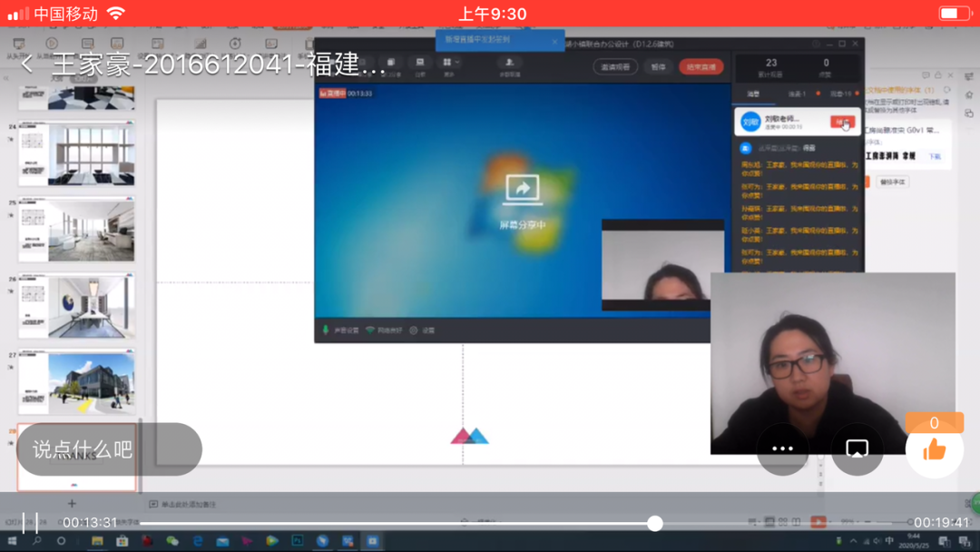Open the layout grid dropdown in live toolbar
The width and height of the screenshot is (980, 552).
(x=449, y=64)
